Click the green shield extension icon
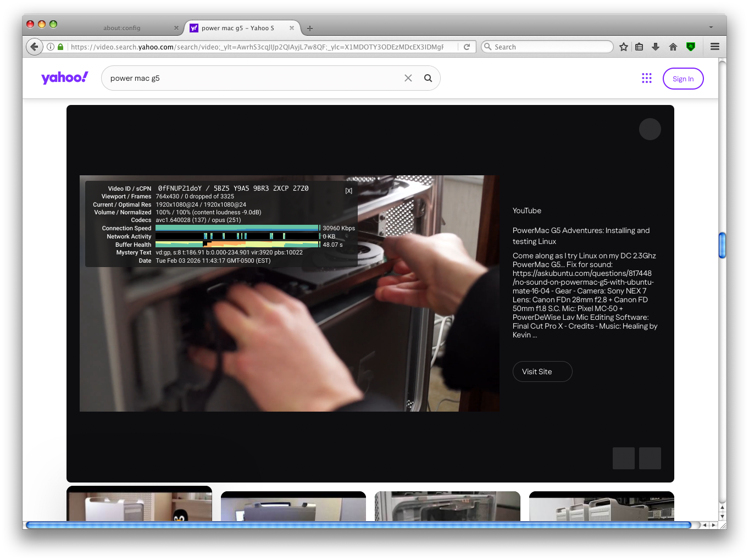The width and height of the screenshot is (749, 560). [x=691, y=47]
